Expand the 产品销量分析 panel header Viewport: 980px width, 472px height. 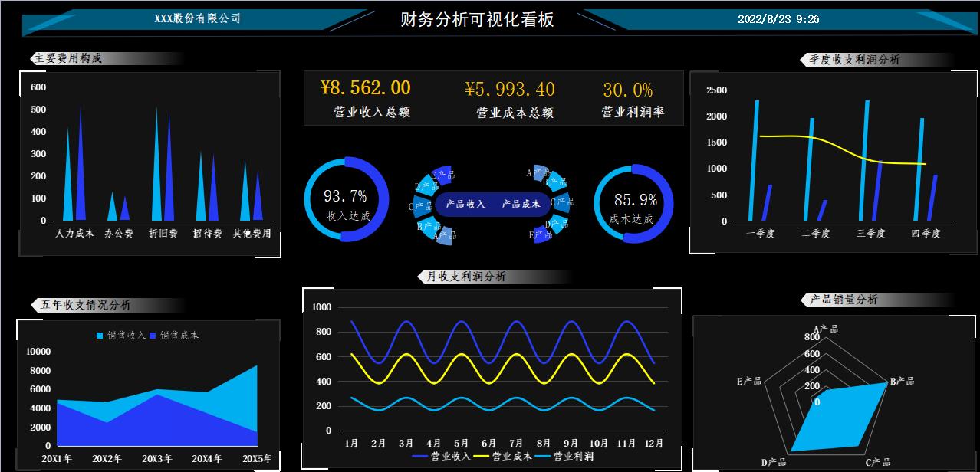coord(844,300)
